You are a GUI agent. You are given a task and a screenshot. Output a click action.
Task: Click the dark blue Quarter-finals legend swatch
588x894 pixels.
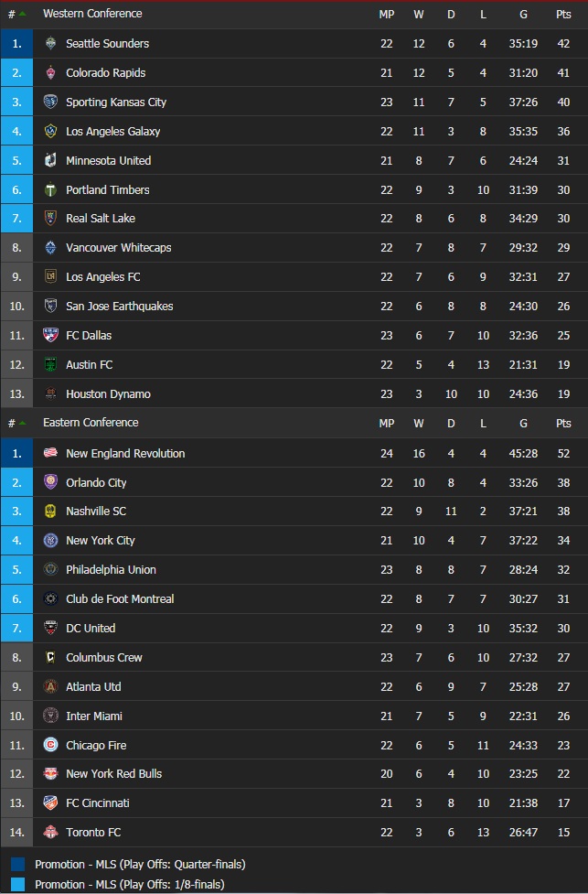coord(18,864)
